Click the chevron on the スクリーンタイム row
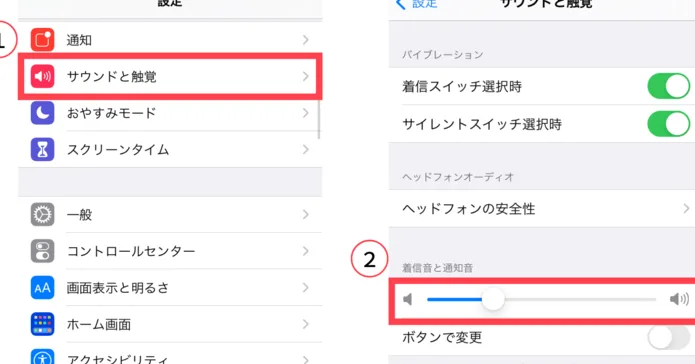 [305, 150]
